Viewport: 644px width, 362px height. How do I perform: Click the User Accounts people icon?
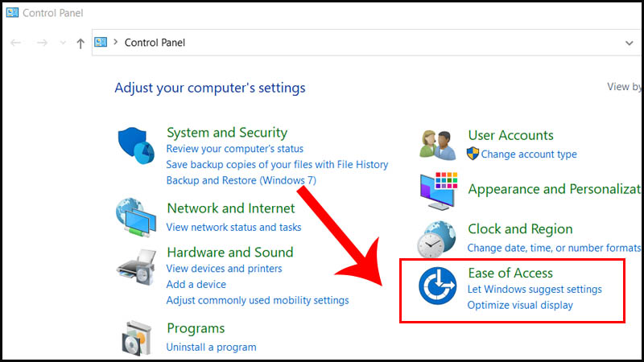click(439, 143)
